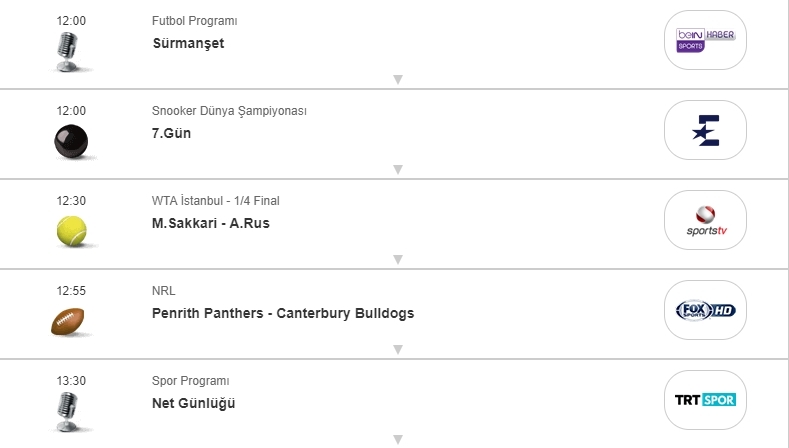Click the black snooker ball icon
This screenshot has width=789, height=448.
(70, 143)
